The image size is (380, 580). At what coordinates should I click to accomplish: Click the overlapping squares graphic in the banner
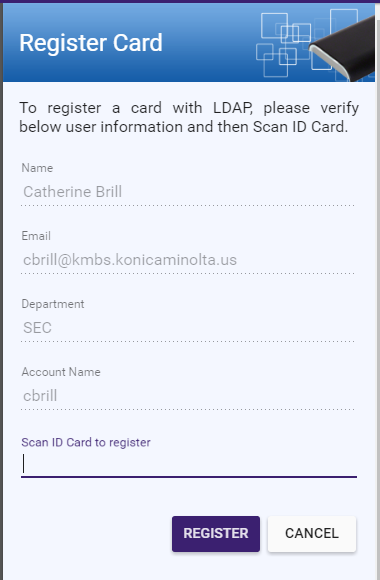pyautogui.click(x=283, y=44)
